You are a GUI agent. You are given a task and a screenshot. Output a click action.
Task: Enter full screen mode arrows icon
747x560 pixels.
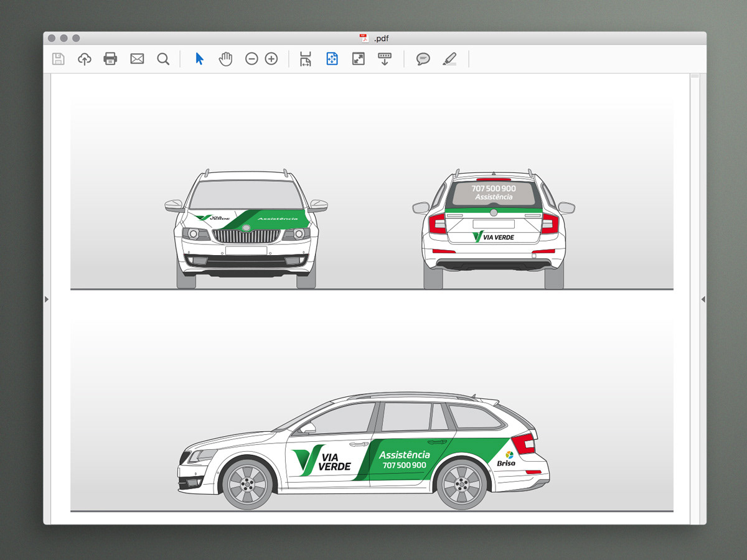359,59
